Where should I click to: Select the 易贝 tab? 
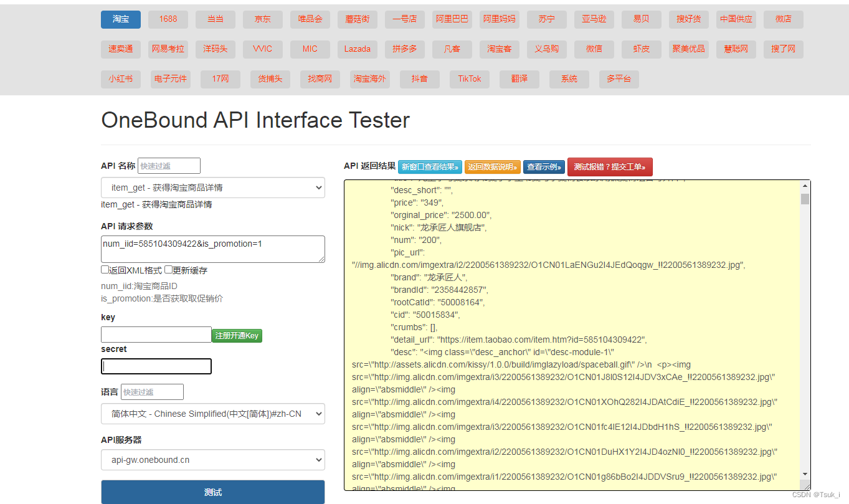pos(642,19)
